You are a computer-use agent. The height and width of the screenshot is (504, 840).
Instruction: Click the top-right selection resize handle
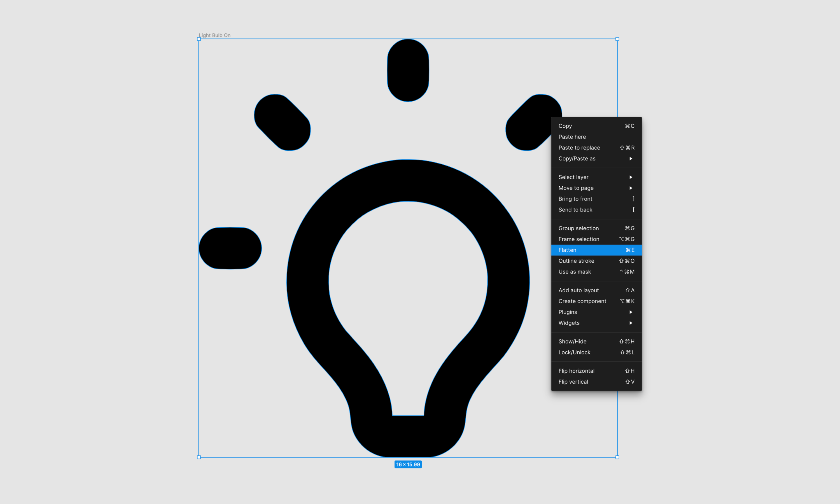point(617,39)
